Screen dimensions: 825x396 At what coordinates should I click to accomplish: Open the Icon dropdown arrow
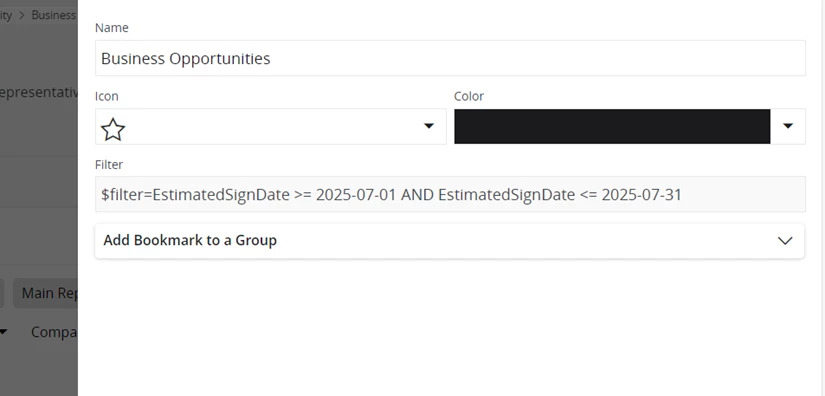tap(429, 126)
